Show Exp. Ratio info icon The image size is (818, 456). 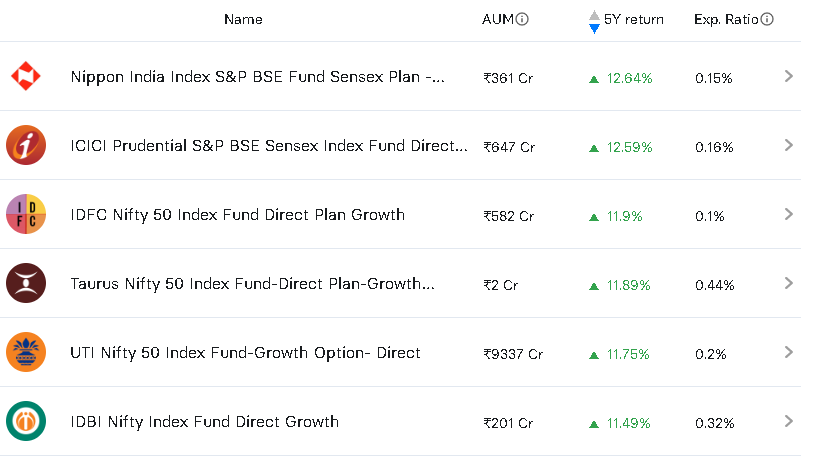click(767, 19)
